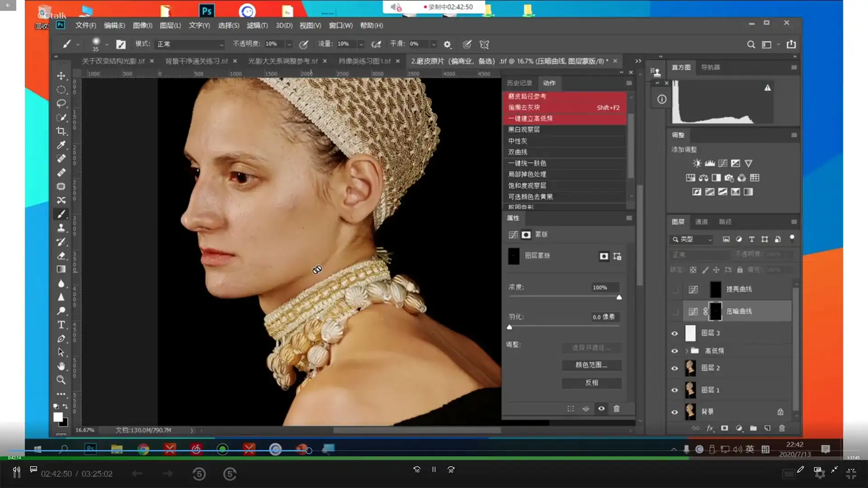Toggle visibility of 背景 layer
Viewport: 868px width, 488px height.
[x=675, y=412]
